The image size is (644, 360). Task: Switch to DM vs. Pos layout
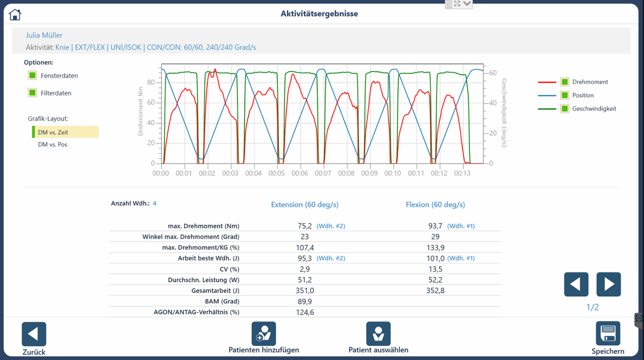pyautogui.click(x=53, y=145)
